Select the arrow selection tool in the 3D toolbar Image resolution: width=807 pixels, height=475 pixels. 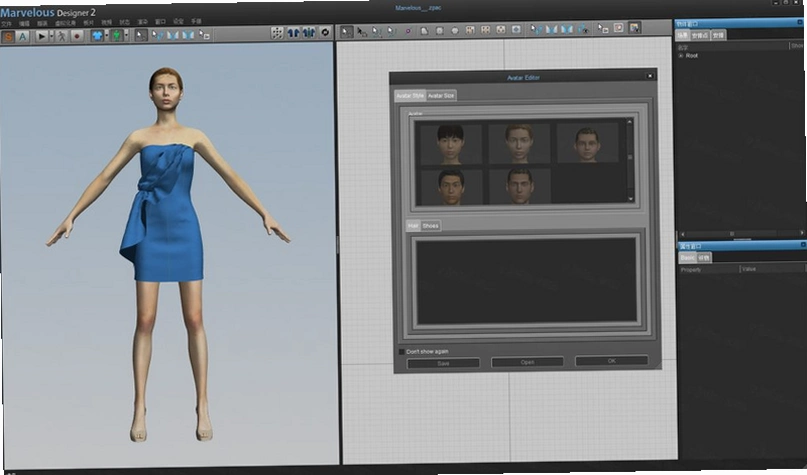[x=141, y=35]
